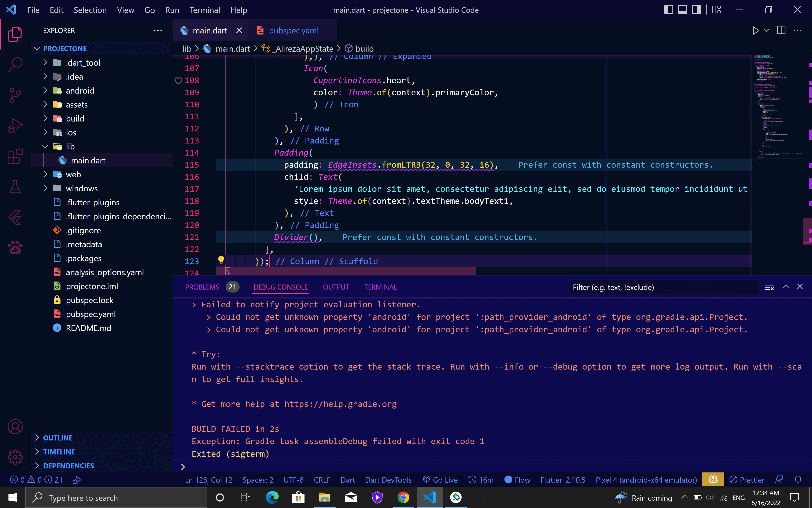Screen dimensions: 812x508
Task: Switch to the OUTPUT panel tab
Action: pos(336,287)
